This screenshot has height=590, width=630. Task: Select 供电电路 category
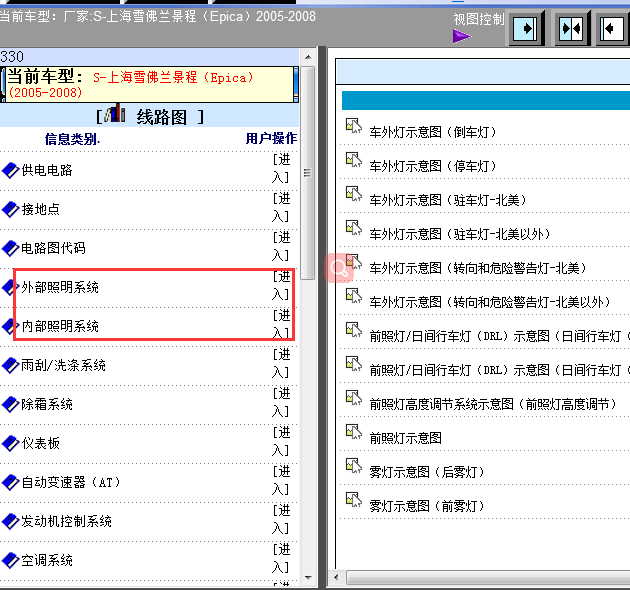(47, 170)
